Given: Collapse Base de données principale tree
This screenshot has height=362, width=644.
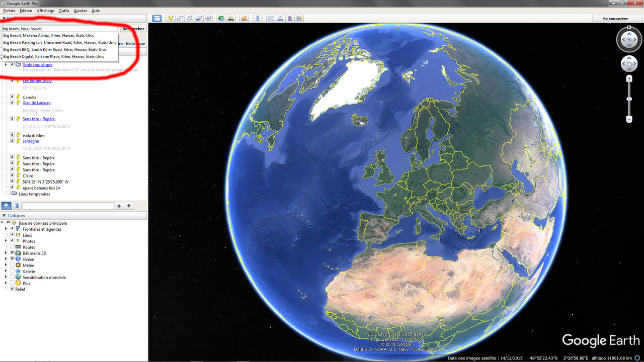Looking at the screenshot, I should 2,223.
